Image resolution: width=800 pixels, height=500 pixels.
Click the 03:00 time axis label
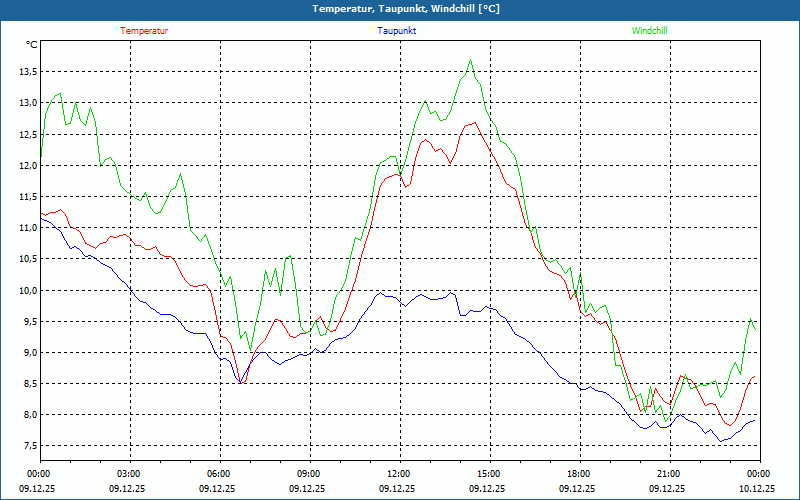(129, 473)
